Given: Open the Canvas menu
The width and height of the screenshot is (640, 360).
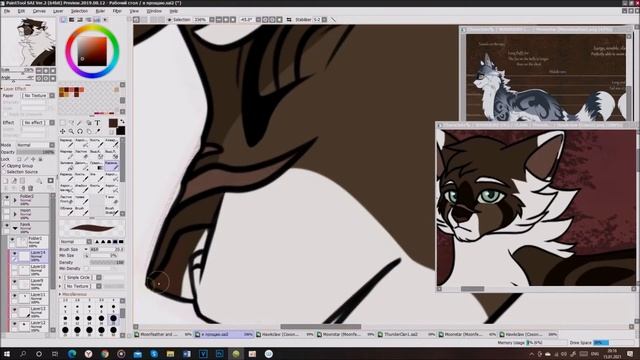Looking at the screenshot, I should point(39,11).
